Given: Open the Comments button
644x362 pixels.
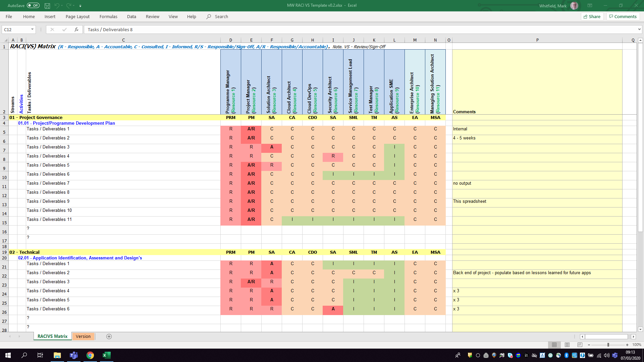Looking at the screenshot, I should tap(623, 16).
